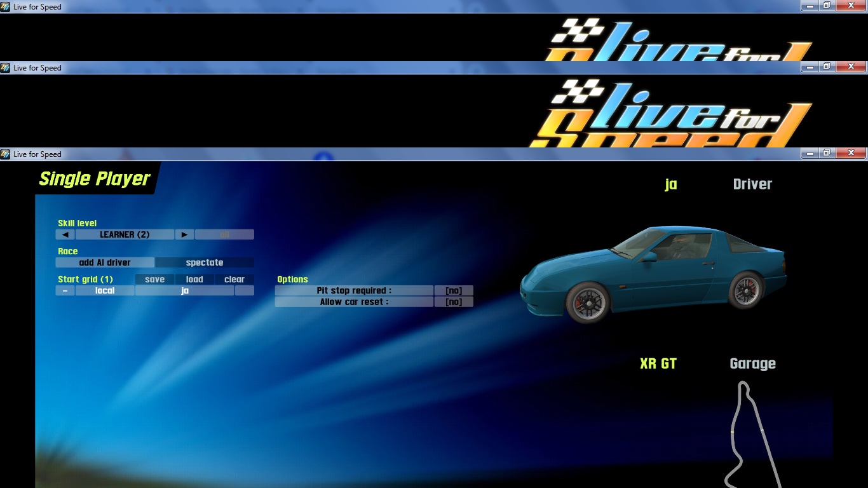Remove driver with the minus button
Image resolution: width=868 pixels, height=488 pixels.
click(x=65, y=290)
